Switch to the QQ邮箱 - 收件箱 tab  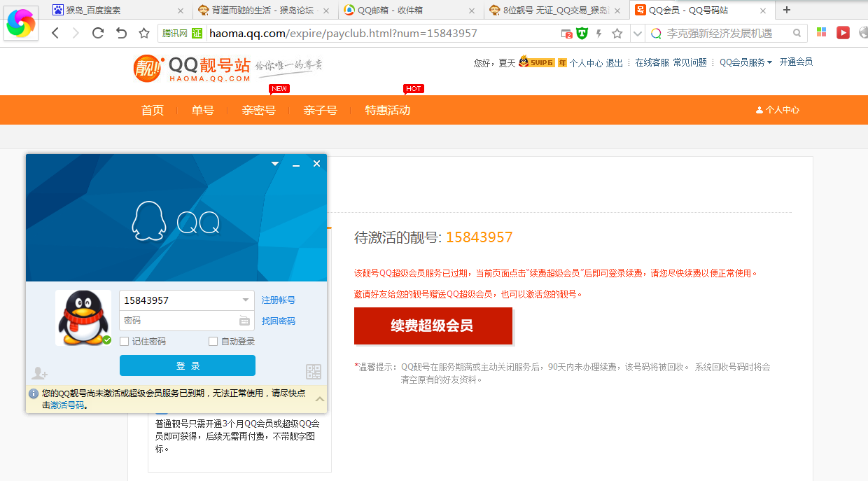411,11
